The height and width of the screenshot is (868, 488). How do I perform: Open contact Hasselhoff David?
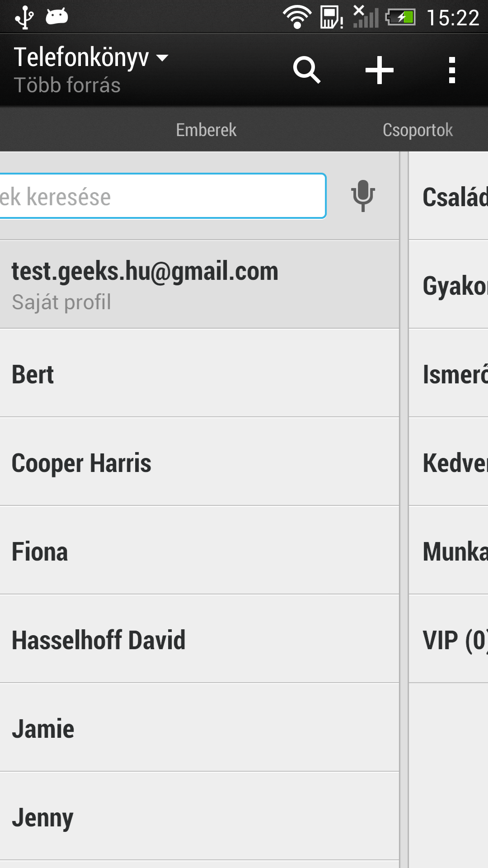pyautogui.click(x=199, y=639)
